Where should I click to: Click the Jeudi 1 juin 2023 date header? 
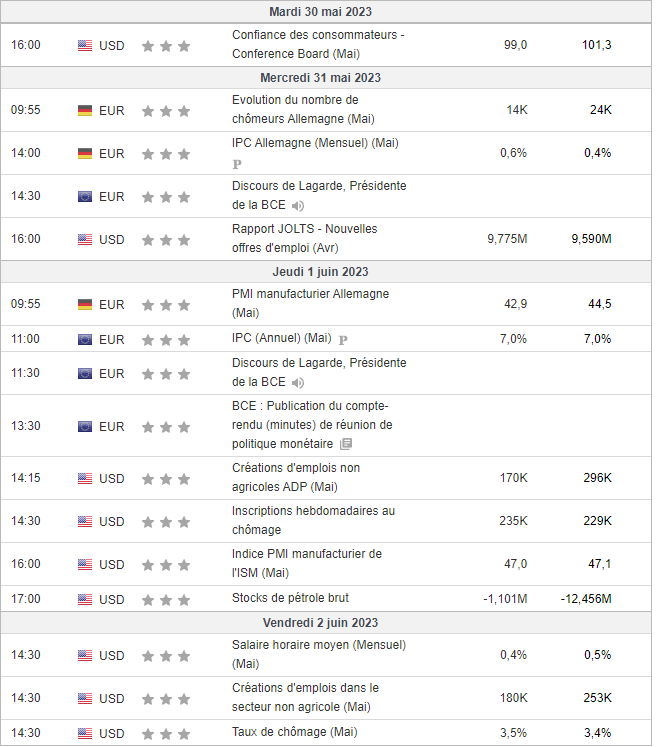tap(320, 272)
